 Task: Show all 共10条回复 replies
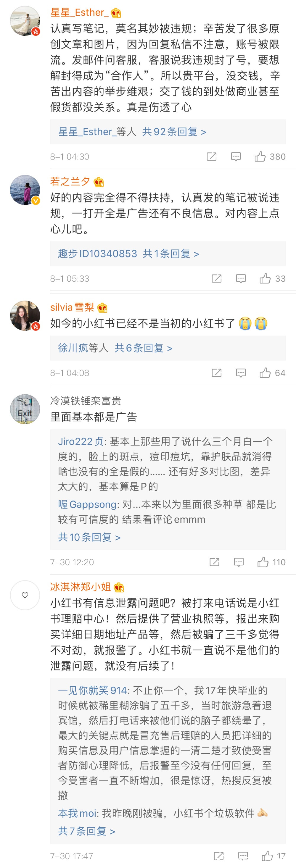click(x=89, y=538)
